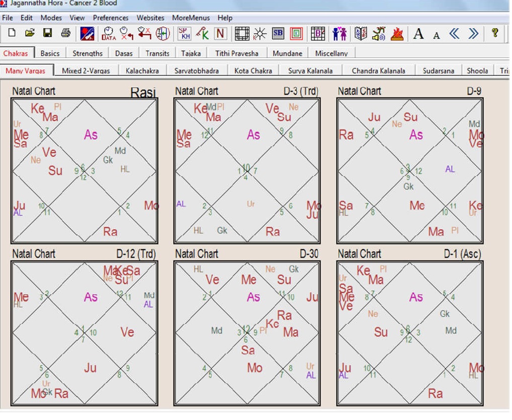Click the fire flame toolbar icon
The height and width of the screenshot is (420, 512).
tap(397, 34)
